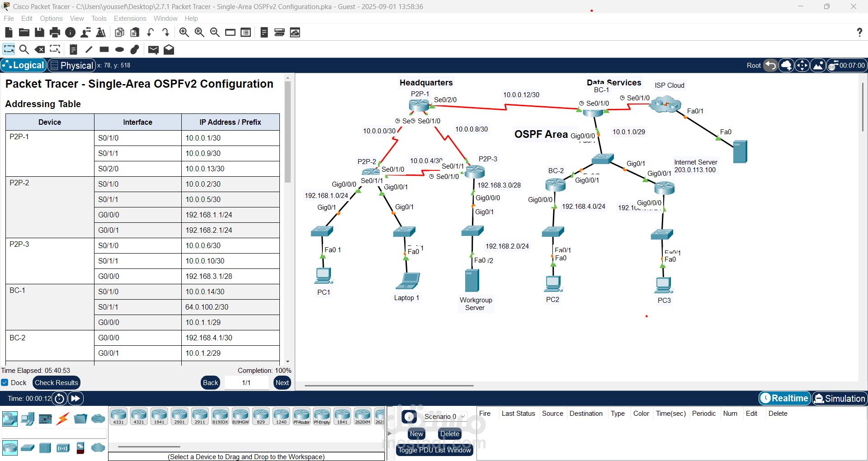Click the device list horizontal scrollbar

149,447
